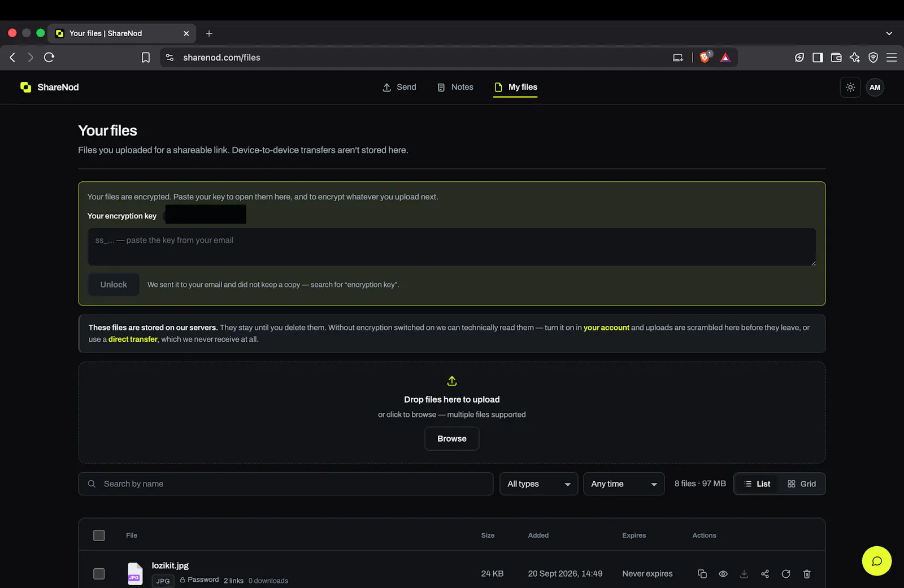The width and height of the screenshot is (904, 588).
Task: Follow the 'your account' link
Action: click(x=606, y=328)
